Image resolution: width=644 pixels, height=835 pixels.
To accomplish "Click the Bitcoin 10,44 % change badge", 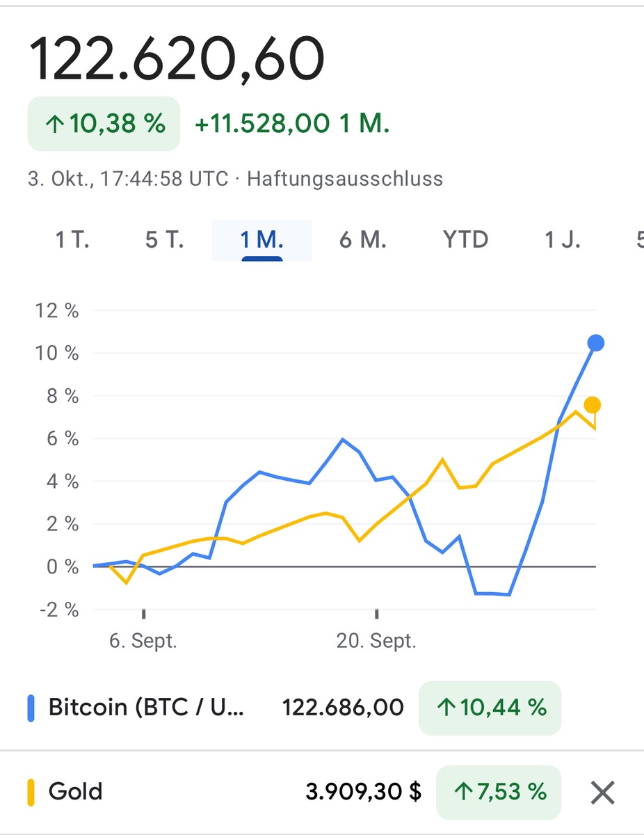I will 490,708.
